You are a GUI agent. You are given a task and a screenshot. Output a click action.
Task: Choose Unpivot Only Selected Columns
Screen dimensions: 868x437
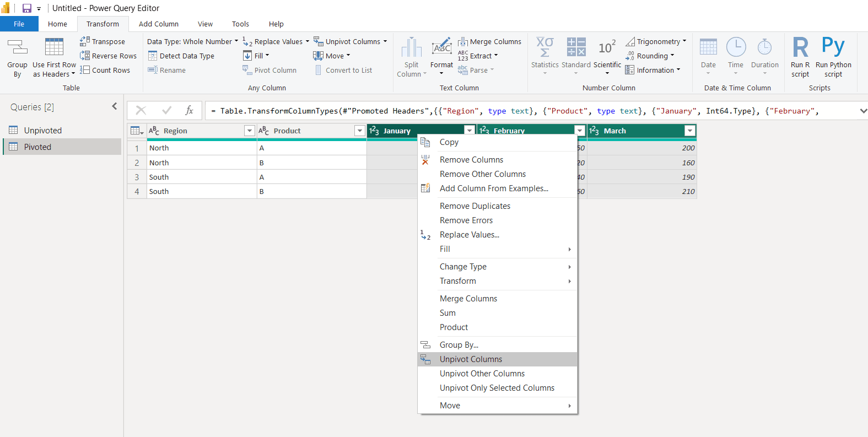click(497, 388)
